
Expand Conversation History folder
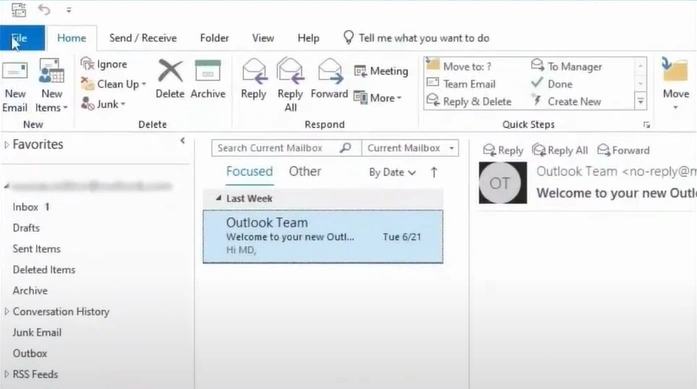click(x=7, y=312)
